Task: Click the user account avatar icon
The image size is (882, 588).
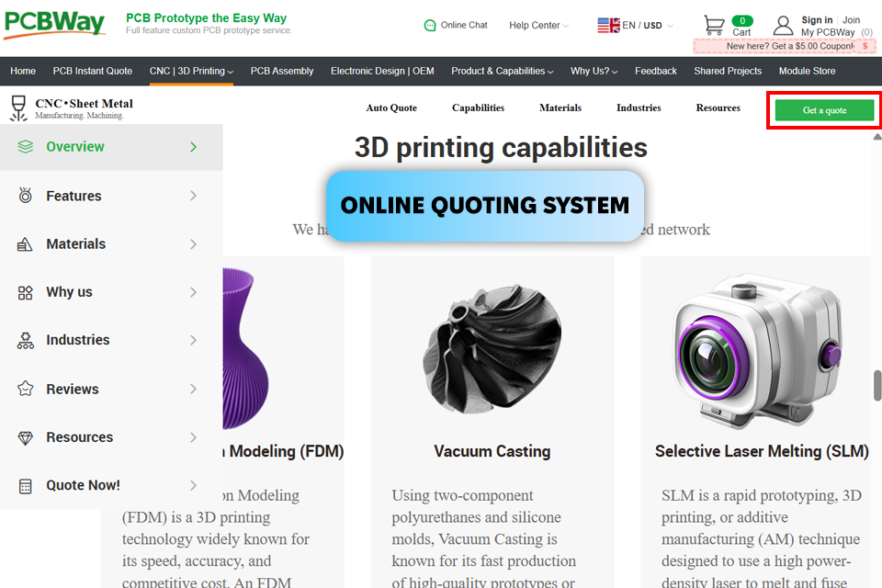Action: tap(783, 26)
